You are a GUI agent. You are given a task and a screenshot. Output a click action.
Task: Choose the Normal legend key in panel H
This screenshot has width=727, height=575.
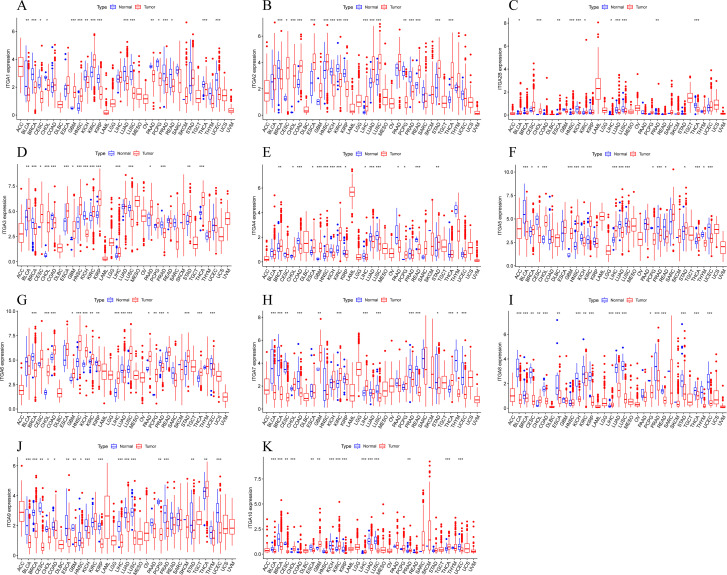(x=358, y=300)
